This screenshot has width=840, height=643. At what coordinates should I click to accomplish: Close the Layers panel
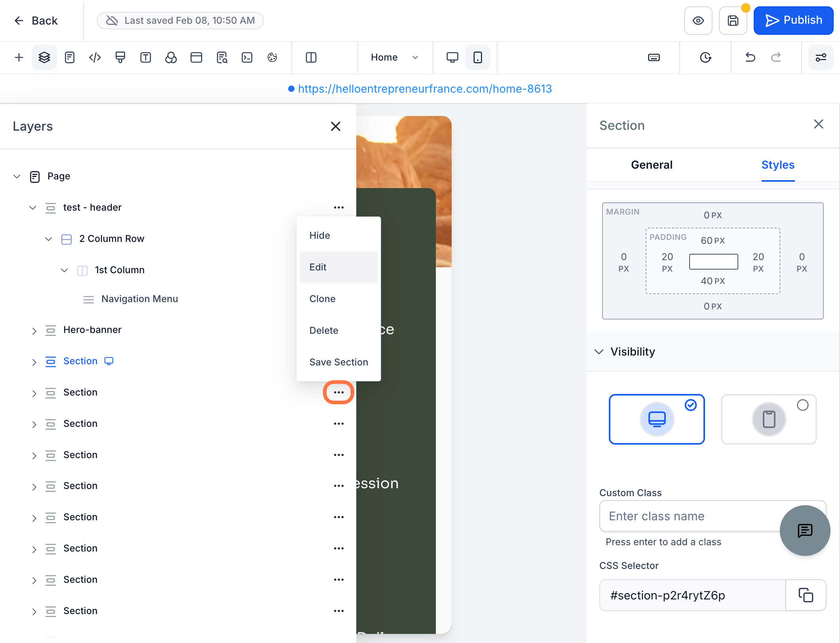pos(335,126)
